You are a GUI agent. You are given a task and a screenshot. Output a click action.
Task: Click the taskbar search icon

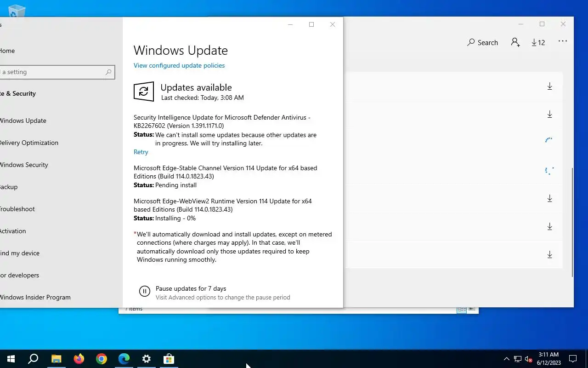coord(33,359)
